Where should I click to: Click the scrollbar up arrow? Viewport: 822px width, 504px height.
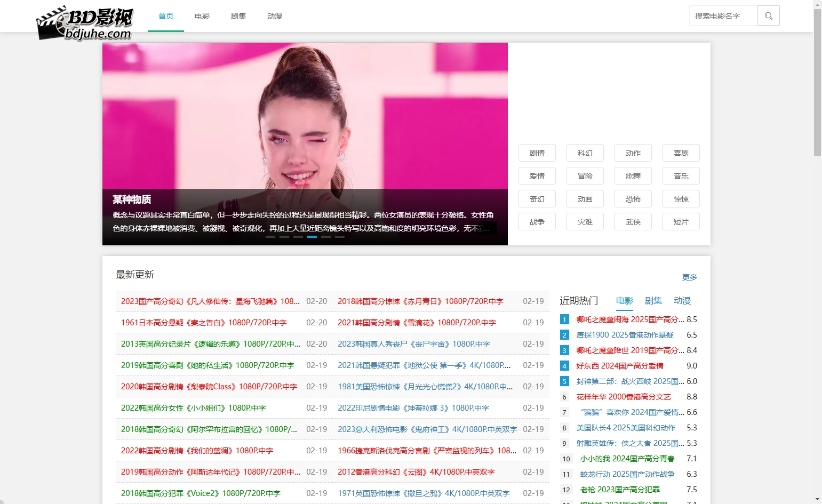coord(817,4)
